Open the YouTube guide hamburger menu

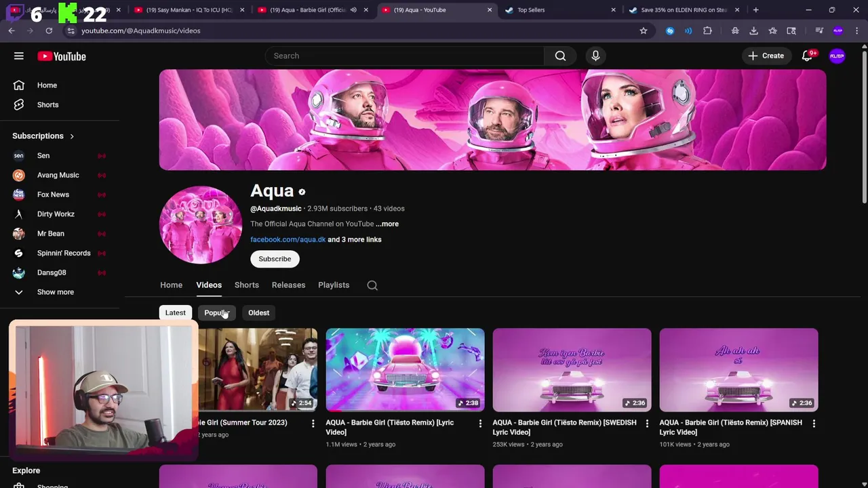click(19, 56)
